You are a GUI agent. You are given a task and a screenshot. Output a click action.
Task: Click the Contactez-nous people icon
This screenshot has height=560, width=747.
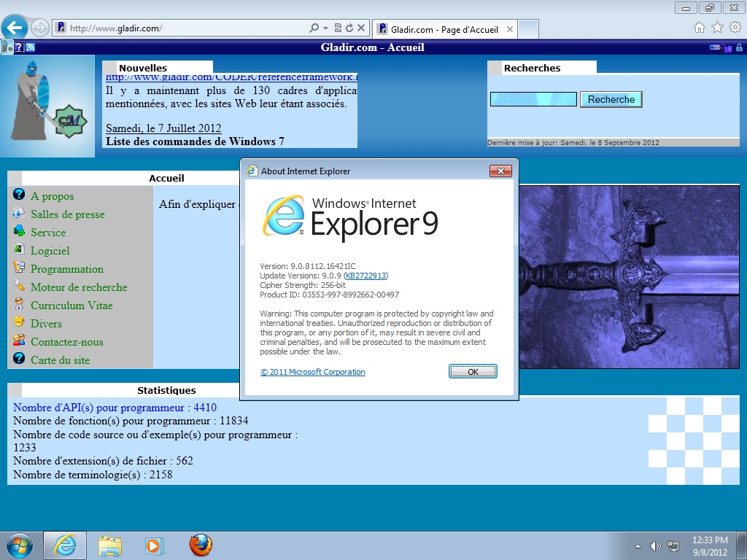tap(19, 340)
